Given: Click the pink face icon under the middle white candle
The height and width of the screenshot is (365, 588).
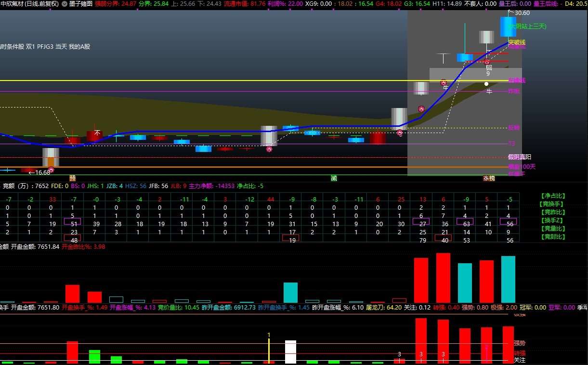Looking at the screenshot, I should pos(269,149).
